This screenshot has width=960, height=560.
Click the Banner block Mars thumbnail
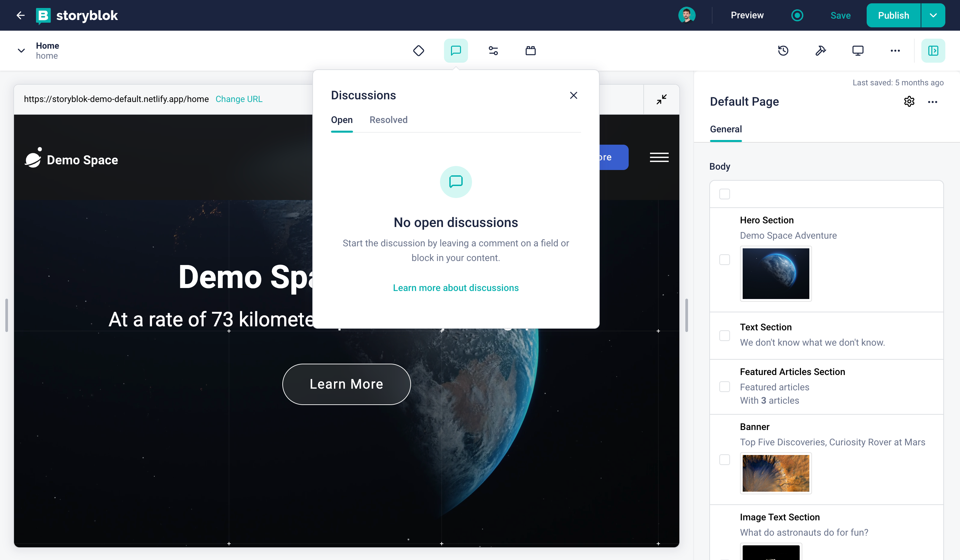tap(775, 473)
